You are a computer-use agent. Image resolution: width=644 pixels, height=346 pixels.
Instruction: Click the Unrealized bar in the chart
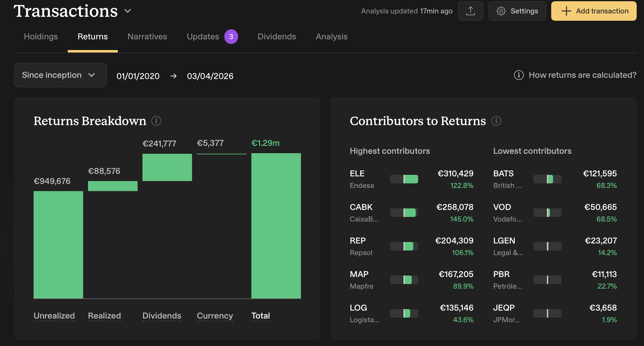coord(58,244)
